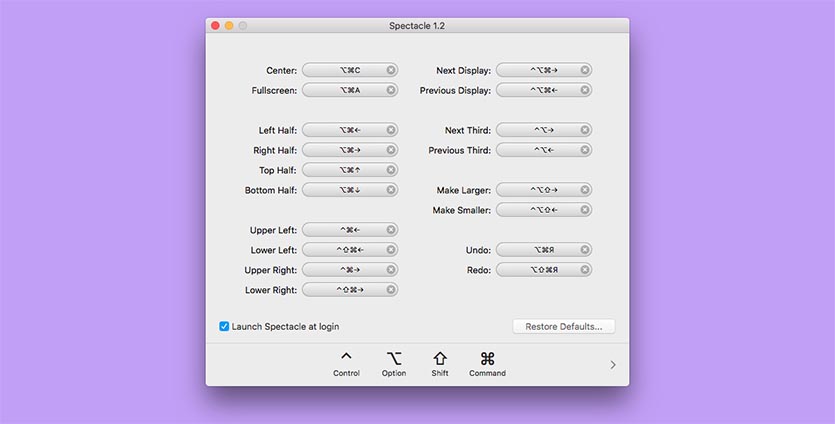The image size is (835, 424).
Task: Disable Launch Spectacle at login checkbox
Action: (224, 326)
